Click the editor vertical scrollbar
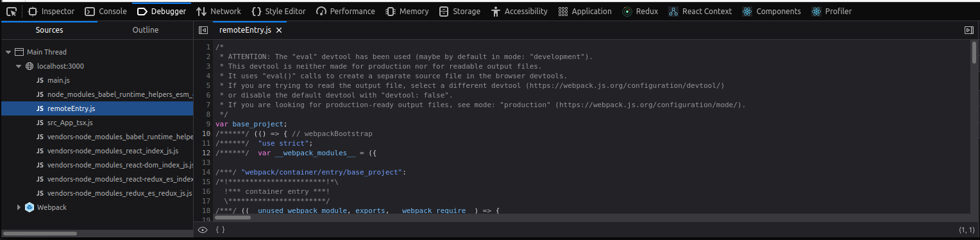The width and height of the screenshot is (980, 240). 975,53
